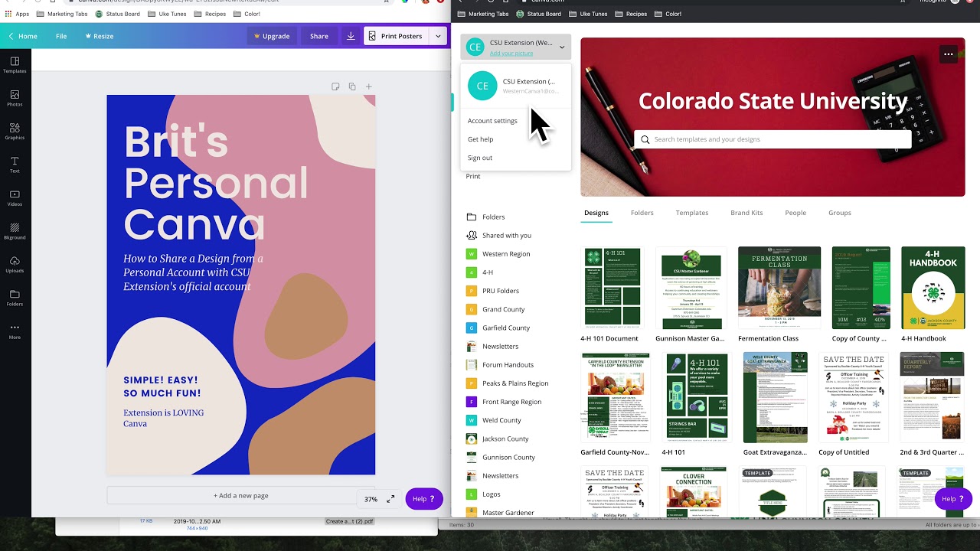Image resolution: width=980 pixels, height=551 pixels.
Task: Click Add a new page button
Action: coord(241,495)
